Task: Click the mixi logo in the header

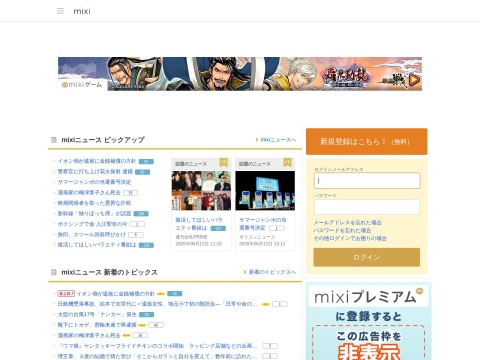Action: [82, 11]
